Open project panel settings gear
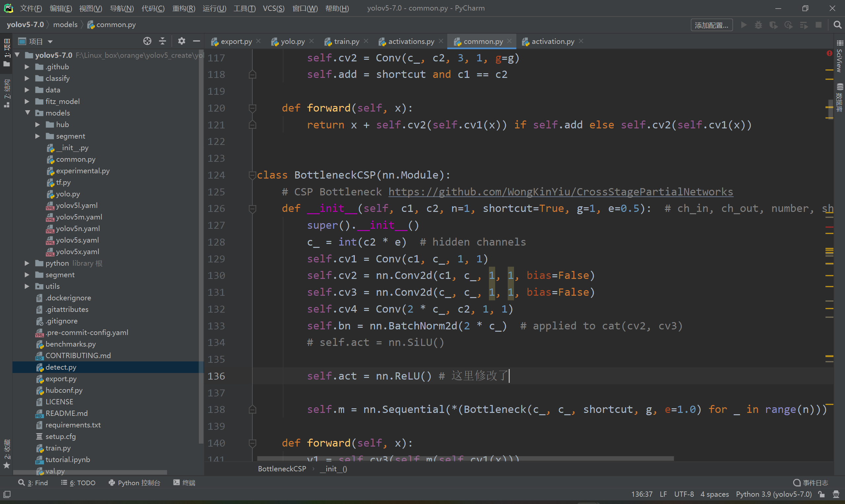 tap(181, 41)
